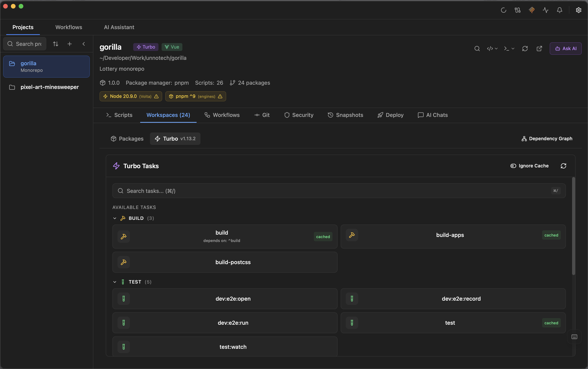Switch to the Turbo v1.13.2 view
The image size is (588, 369).
pyautogui.click(x=175, y=138)
